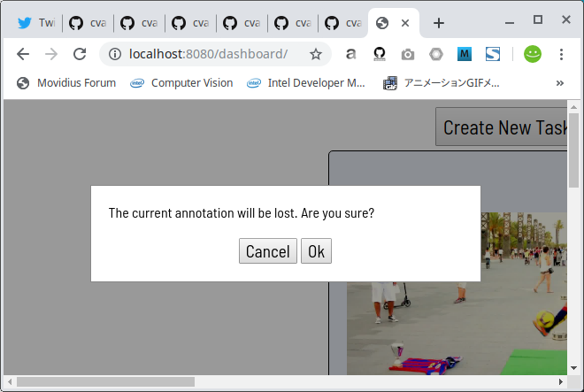Reload the current page
Screen dimensions: 584x392
[80, 54]
